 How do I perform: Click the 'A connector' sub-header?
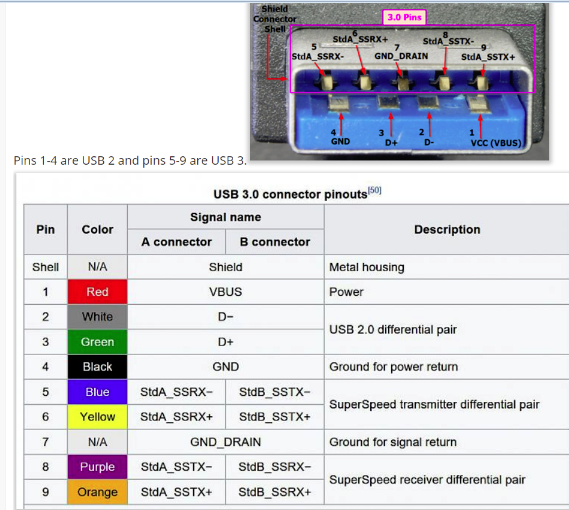pos(176,242)
